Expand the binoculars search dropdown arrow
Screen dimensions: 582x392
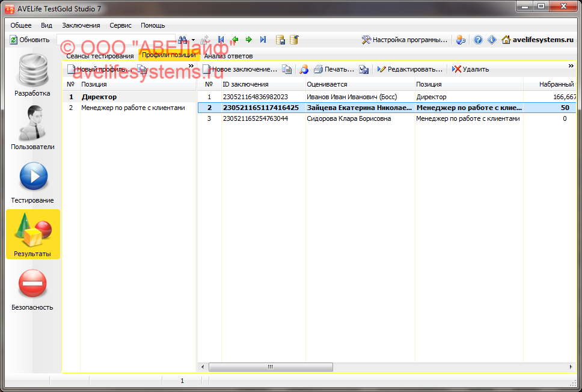click(193, 40)
